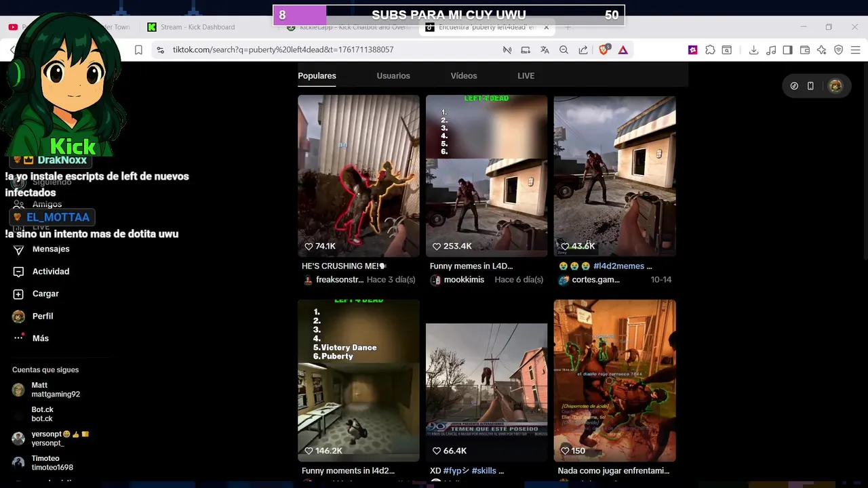Switch to the Usuarios tab
The width and height of the screenshot is (868, 488).
393,76
